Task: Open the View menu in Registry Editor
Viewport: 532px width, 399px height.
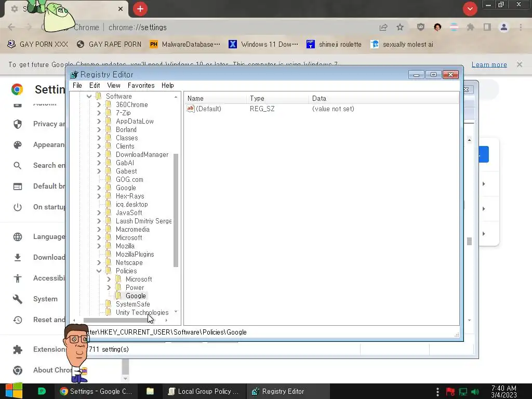Action: click(114, 86)
